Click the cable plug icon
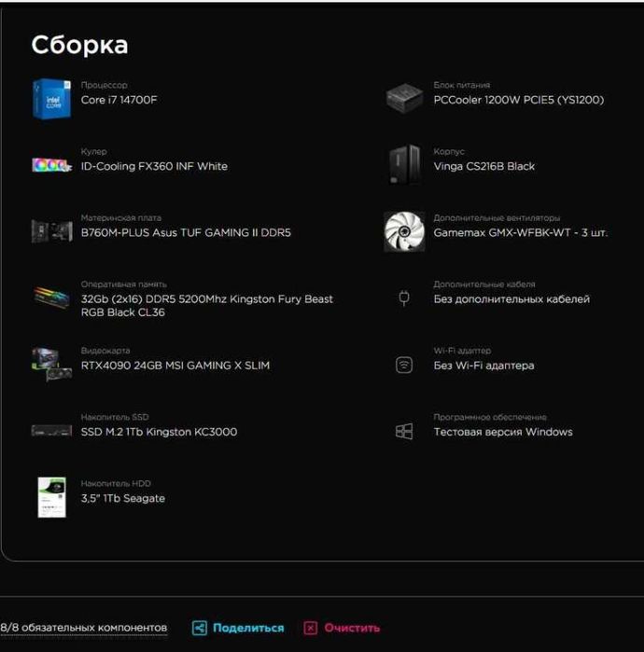 (x=404, y=298)
